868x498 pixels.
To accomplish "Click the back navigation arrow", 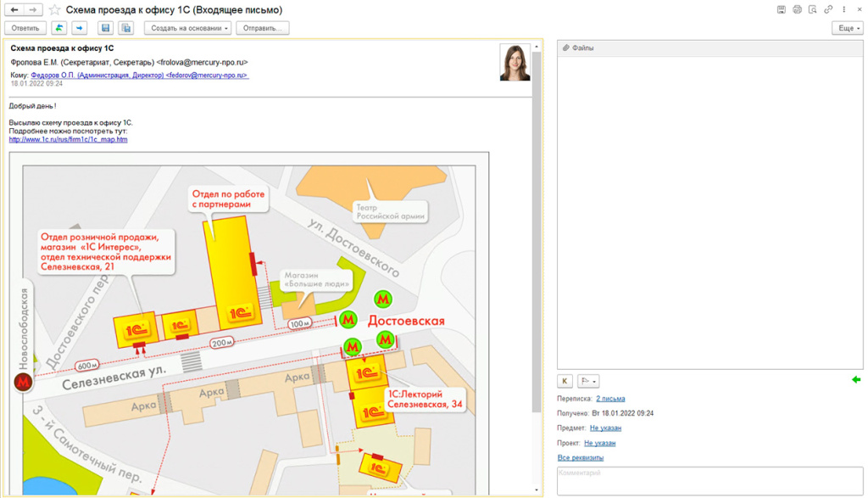I will pos(14,9).
